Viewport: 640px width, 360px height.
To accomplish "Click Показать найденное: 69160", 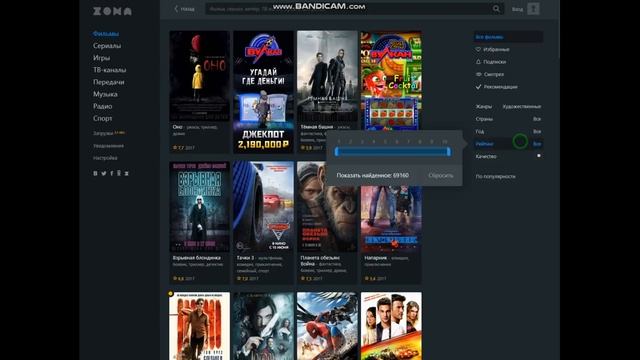I will coord(372,175).
